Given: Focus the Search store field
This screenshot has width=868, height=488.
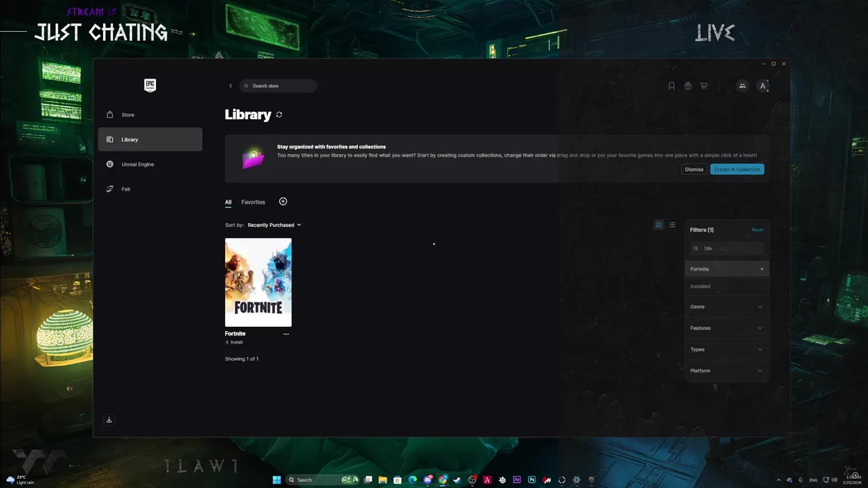Looking at the screenshot, I should (278, 86).
